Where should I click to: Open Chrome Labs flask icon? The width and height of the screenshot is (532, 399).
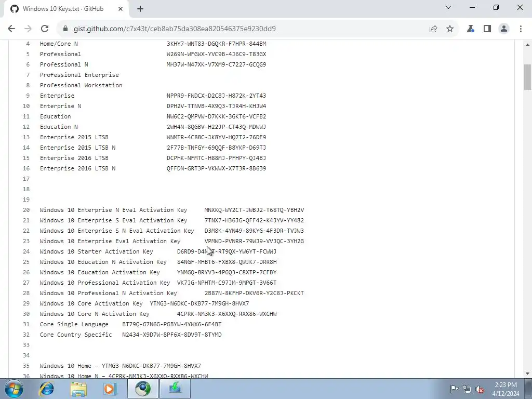[470, 29]
